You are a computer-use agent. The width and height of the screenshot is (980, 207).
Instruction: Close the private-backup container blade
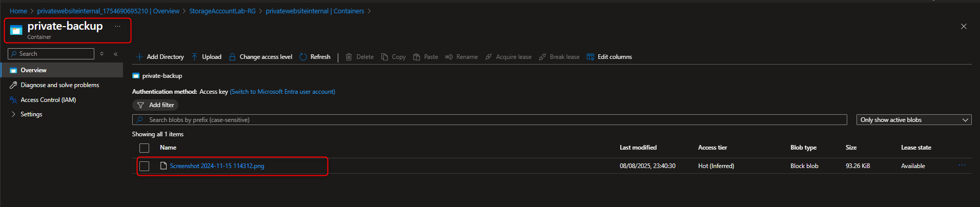pos(964,26)
